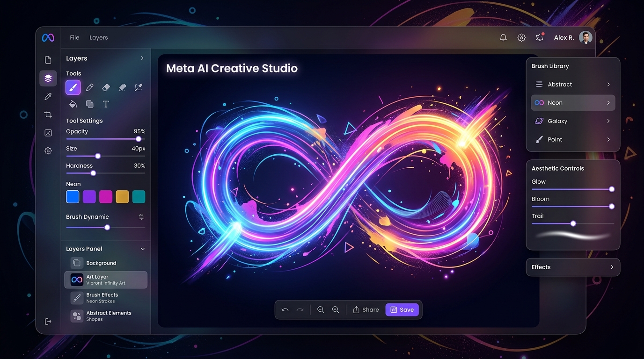Pick the teal Neon color swatch

point(139,197)
